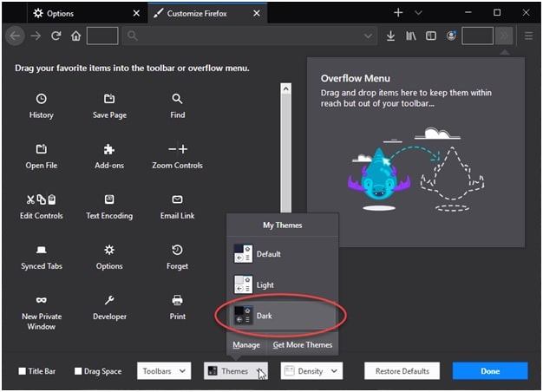Click the Manage button in themes popup
The width and height of the screenshot is (543, 392).
pyautogui.click(x=246, y=345)
